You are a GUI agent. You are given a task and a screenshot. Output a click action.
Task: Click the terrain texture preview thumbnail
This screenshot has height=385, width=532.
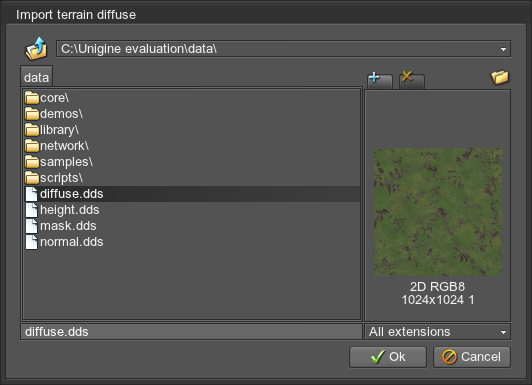[438, 212]
